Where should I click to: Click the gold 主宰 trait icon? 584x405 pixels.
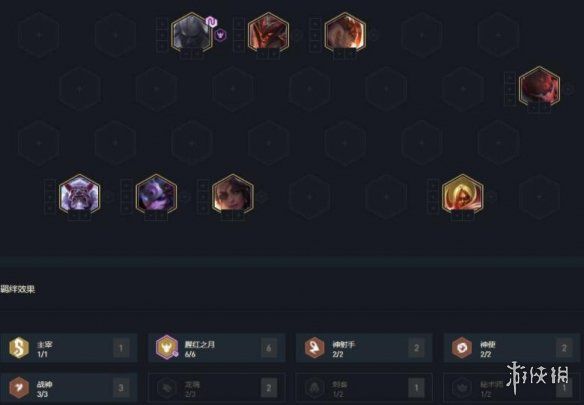click(19, 348)
